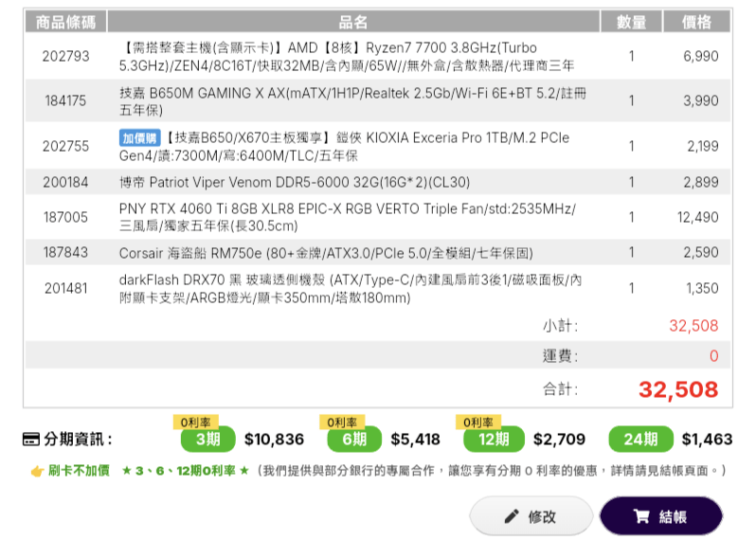Select the 12期 installment badge
This screenshot has height=558, width=756.
(494, 439)
